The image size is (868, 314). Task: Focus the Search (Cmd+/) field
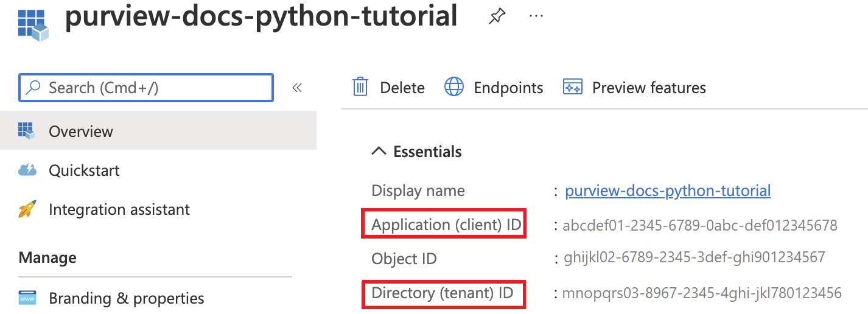(146, 88)
